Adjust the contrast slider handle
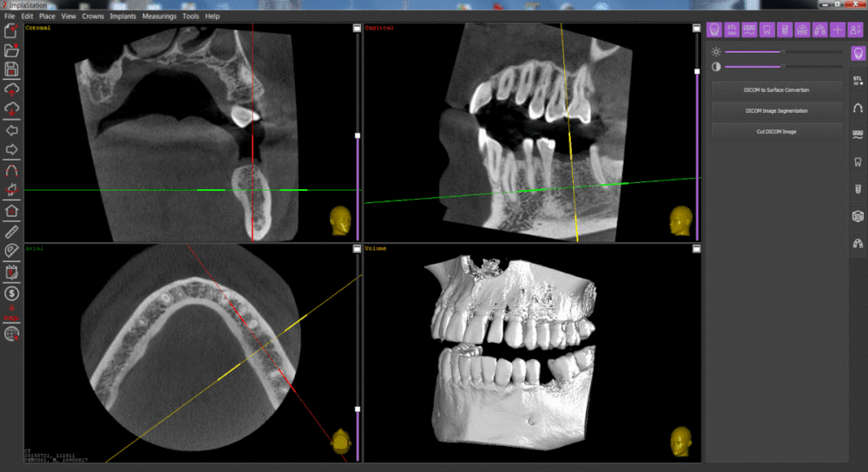This screenshot has height=472, width=868. point(783,67)
